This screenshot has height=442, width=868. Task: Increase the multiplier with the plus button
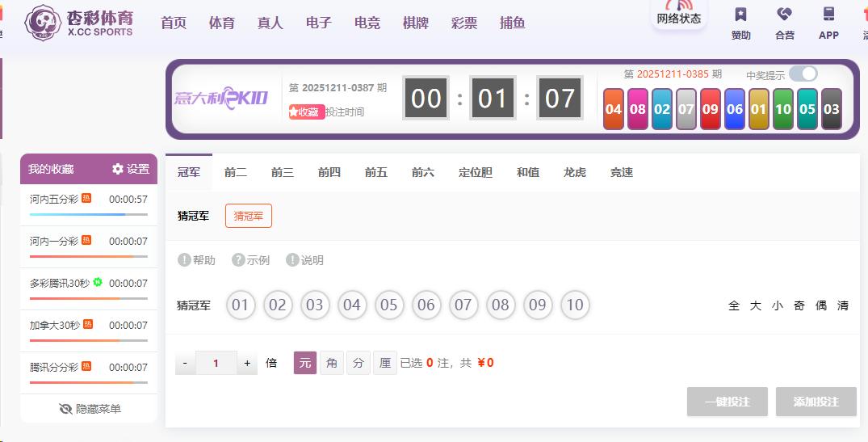coord(247,364)
